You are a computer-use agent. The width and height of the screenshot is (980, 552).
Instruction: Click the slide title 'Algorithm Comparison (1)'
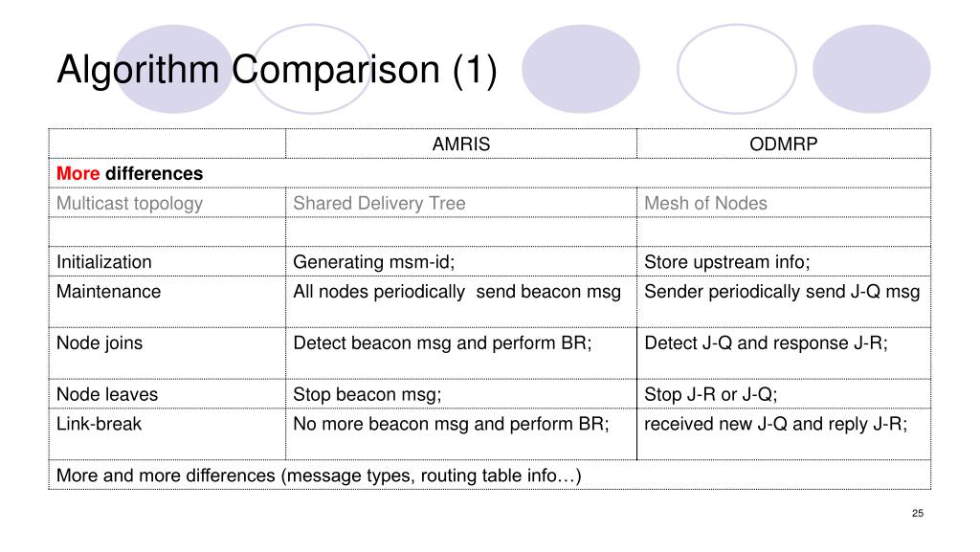(x=277, y=70)
